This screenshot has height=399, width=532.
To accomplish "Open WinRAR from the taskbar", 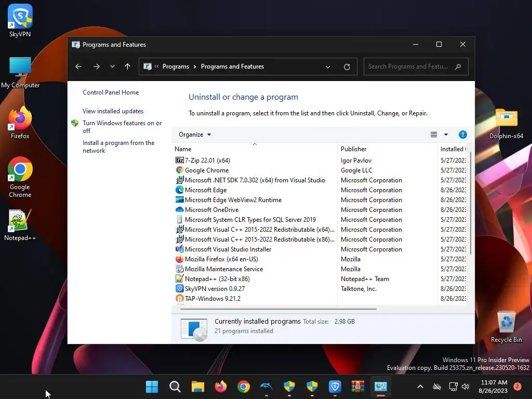I will click(357, 387).
